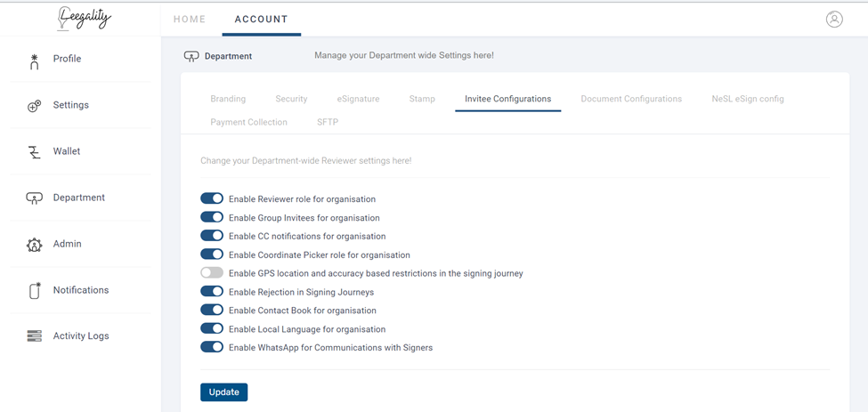Click the Notifications phone icon
868x412 pixels.
35,290
